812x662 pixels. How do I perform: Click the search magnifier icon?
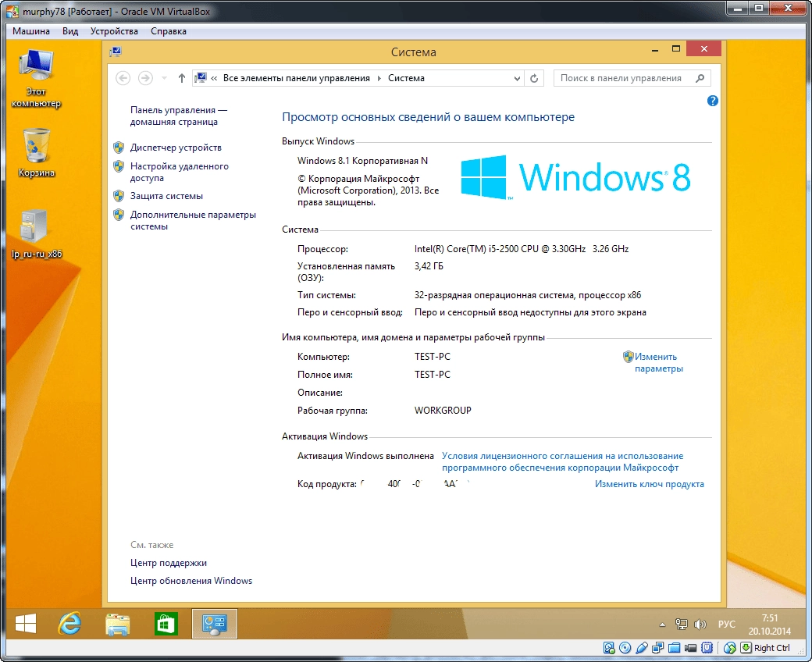[x=700, y=78]
